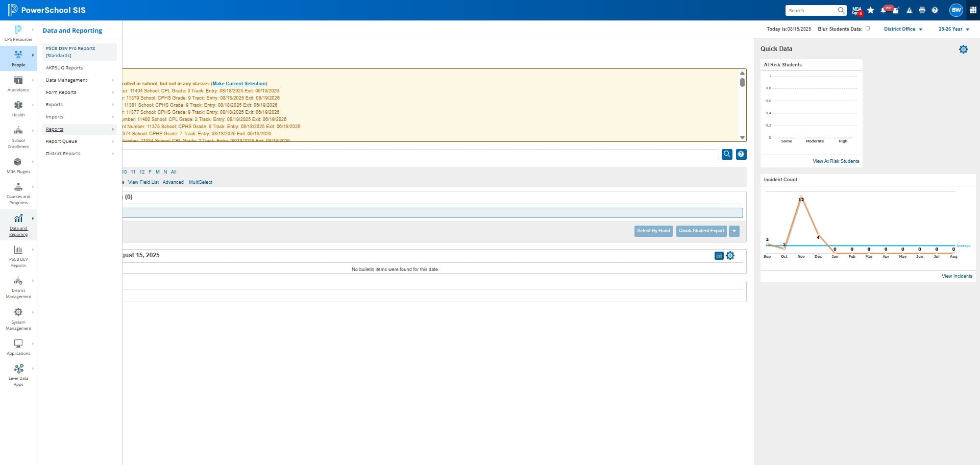Click the blue student search magnifier button

coord(727,154)
